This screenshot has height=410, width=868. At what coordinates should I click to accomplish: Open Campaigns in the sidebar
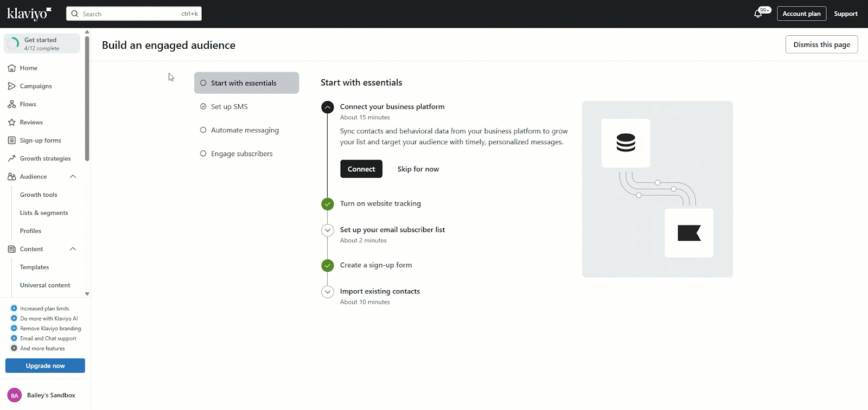click(x=36, y=86)
